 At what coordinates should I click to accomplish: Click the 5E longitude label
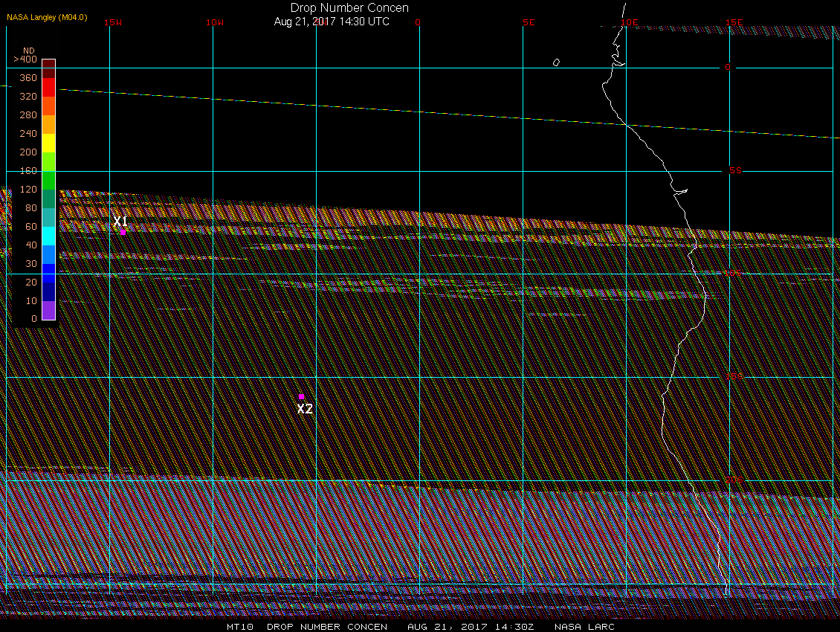click(529, 22)
